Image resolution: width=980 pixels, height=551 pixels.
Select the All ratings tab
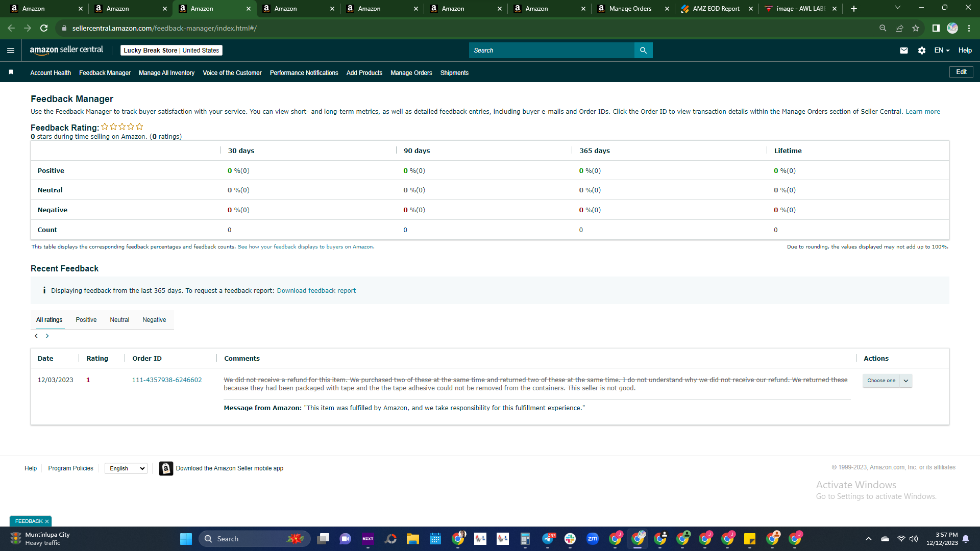49,320
